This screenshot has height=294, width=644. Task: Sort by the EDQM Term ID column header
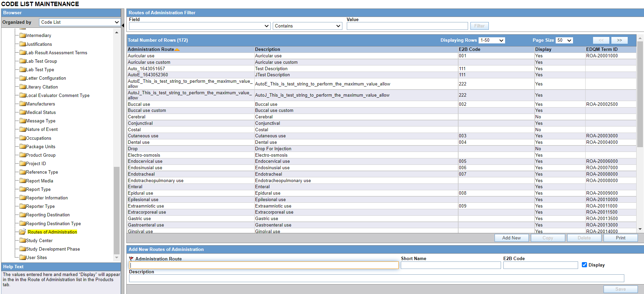602,50
